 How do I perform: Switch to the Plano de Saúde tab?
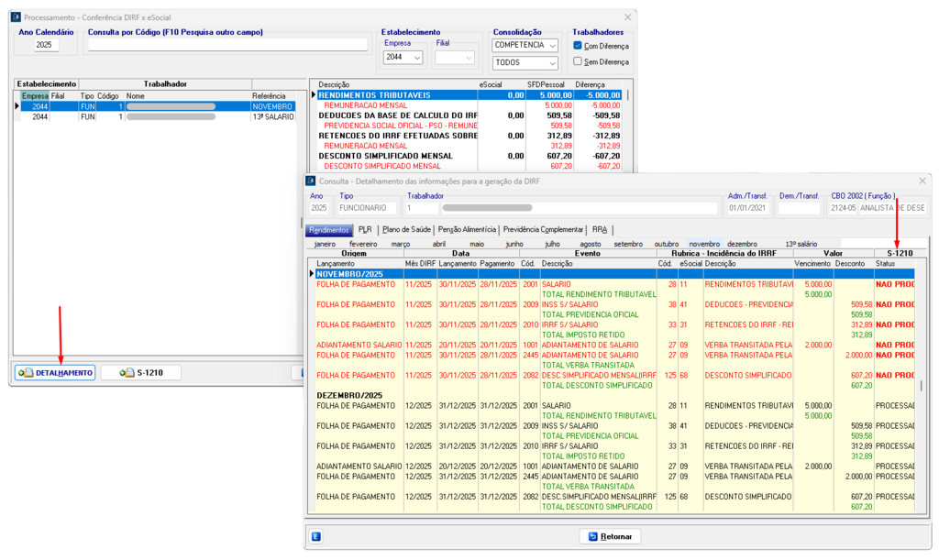(404, 229)
